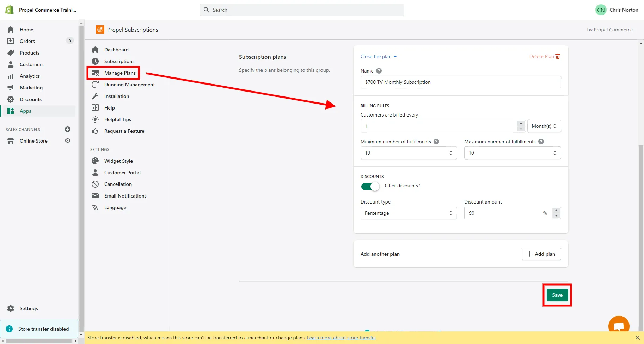The height and width of the screenshot is (344, 644).
Task: Click Delete Plan link
Action: click(545, 56)
